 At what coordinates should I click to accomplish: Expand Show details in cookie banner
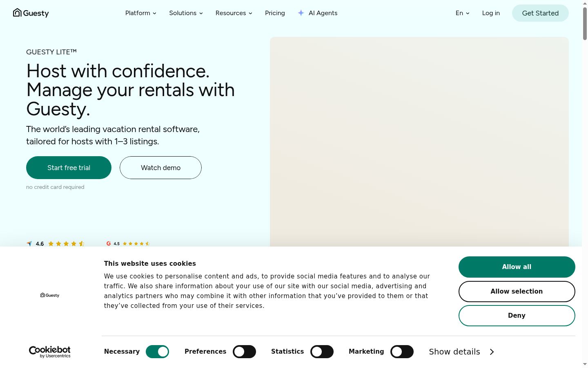(461, 352)
